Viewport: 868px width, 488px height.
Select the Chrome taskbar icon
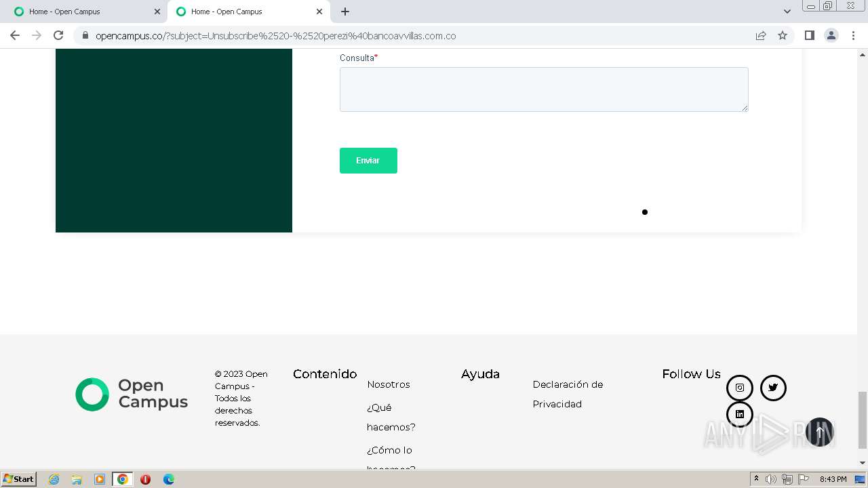(123, 479)
